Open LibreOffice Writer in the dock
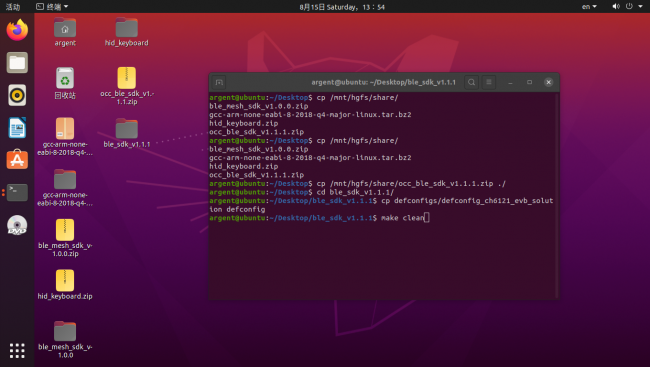650x367 pixels. coord(17,128)
